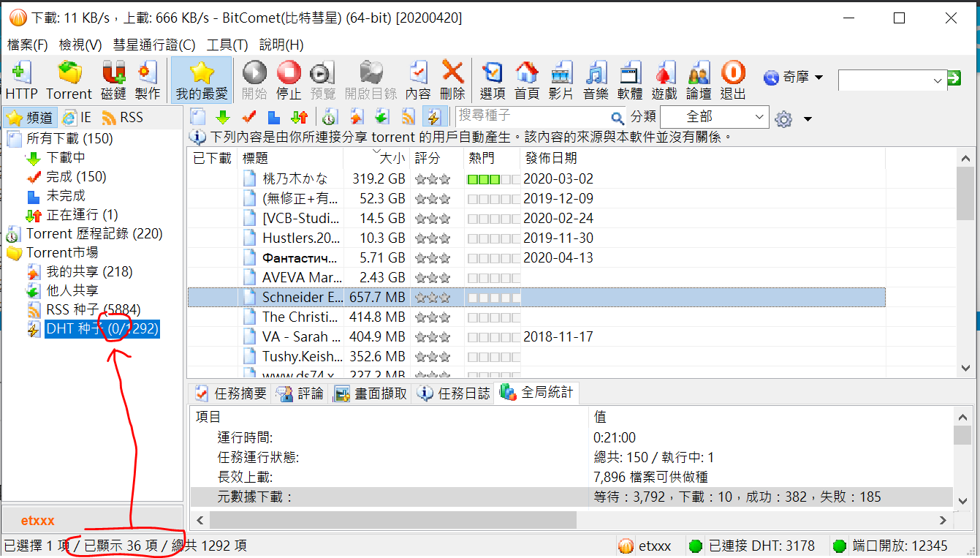Open 選項 options from toolbar
Screen dimensions: 980x558
(493, 80)
